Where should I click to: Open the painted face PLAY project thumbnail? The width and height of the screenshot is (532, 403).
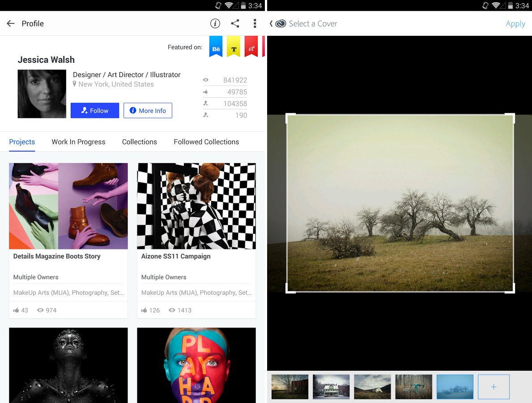pyautogui.click(x=196, y=365)
